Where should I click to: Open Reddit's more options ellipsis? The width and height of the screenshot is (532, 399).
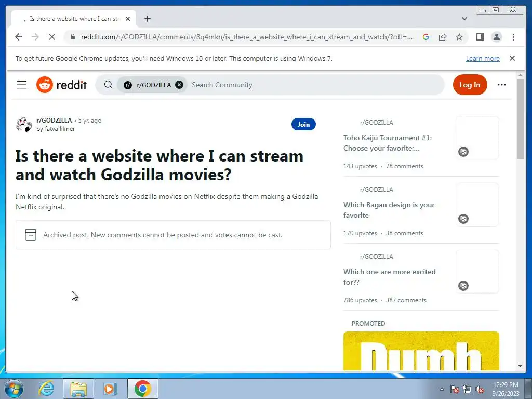click(501, 85)
